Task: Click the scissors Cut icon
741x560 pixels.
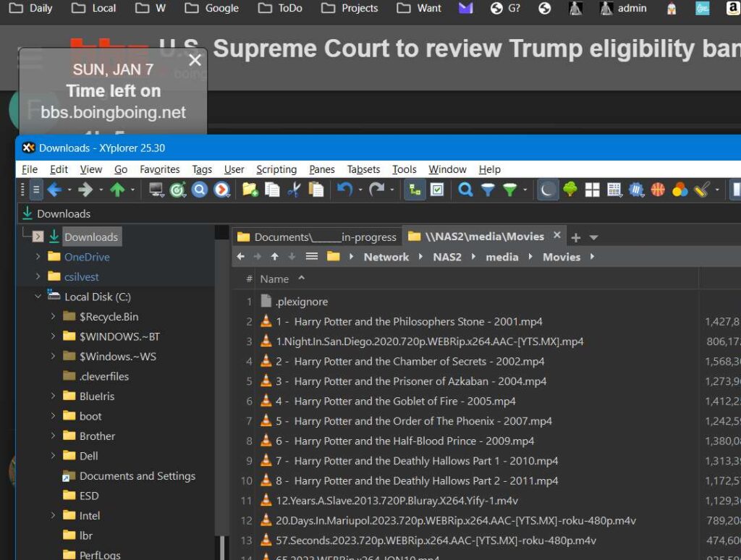Action: coord(294,190)
